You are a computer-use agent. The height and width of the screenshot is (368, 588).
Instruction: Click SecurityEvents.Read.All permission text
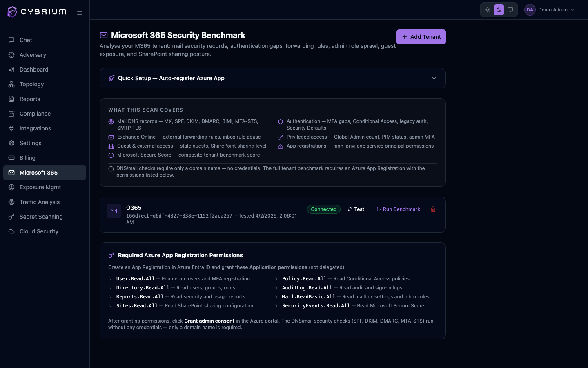[x=316, y=306]
